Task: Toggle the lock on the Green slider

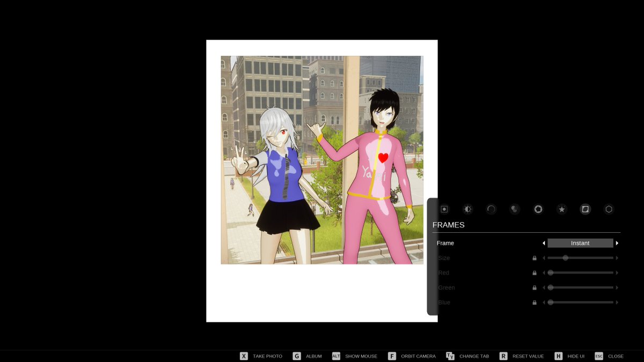Action: point(535,287)
